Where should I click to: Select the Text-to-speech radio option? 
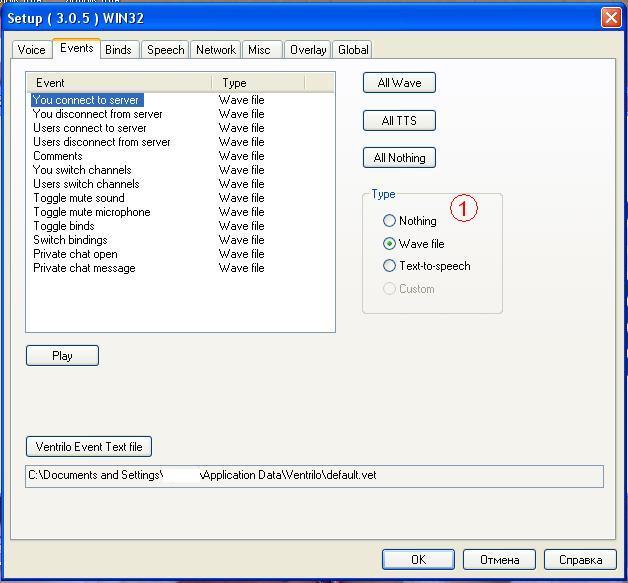click(427, 265)
